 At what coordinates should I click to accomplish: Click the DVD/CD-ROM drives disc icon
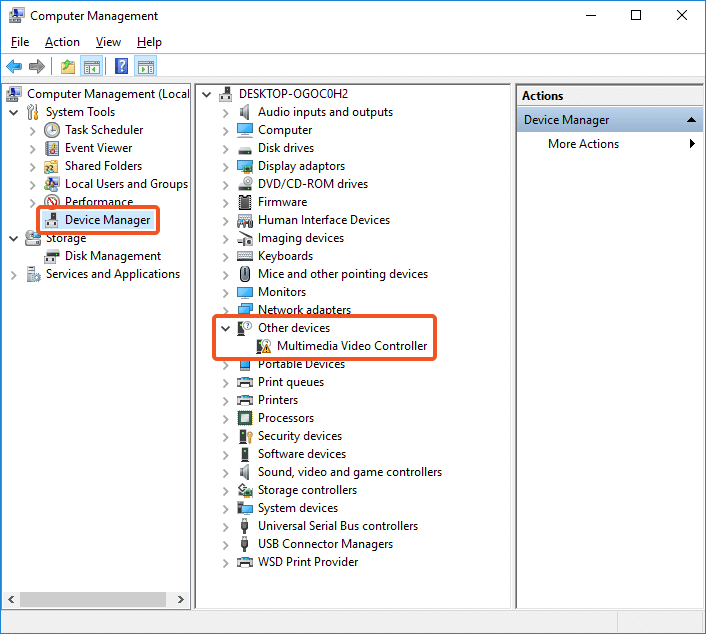coord(245,184)
